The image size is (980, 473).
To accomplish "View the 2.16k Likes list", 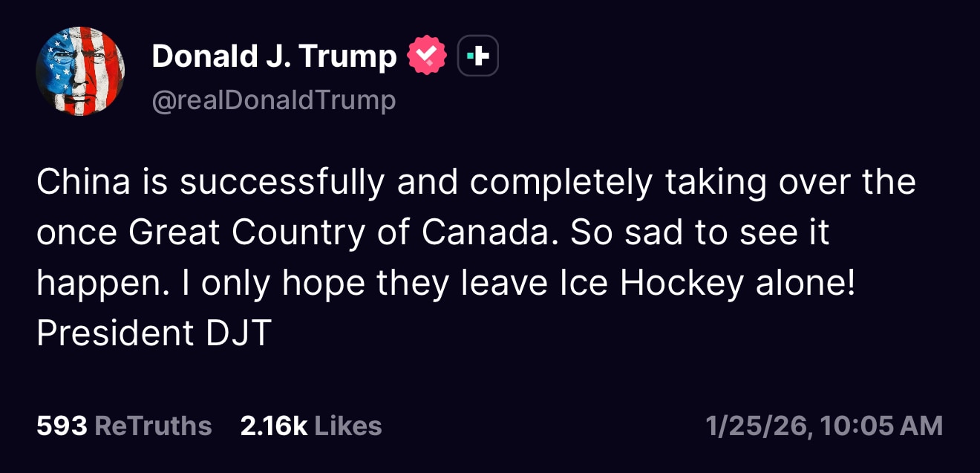I will [311, 426].
